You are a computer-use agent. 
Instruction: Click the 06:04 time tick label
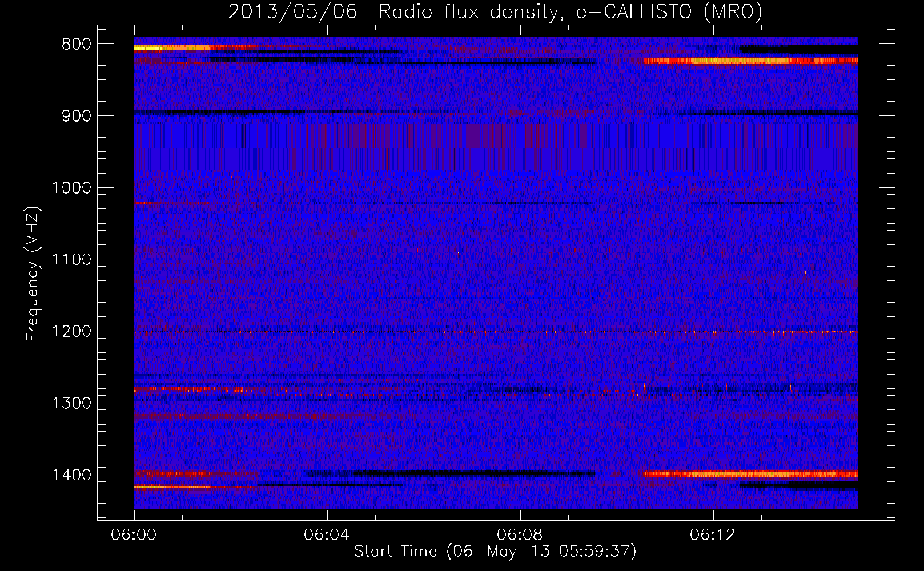click(x=327, y=535)
